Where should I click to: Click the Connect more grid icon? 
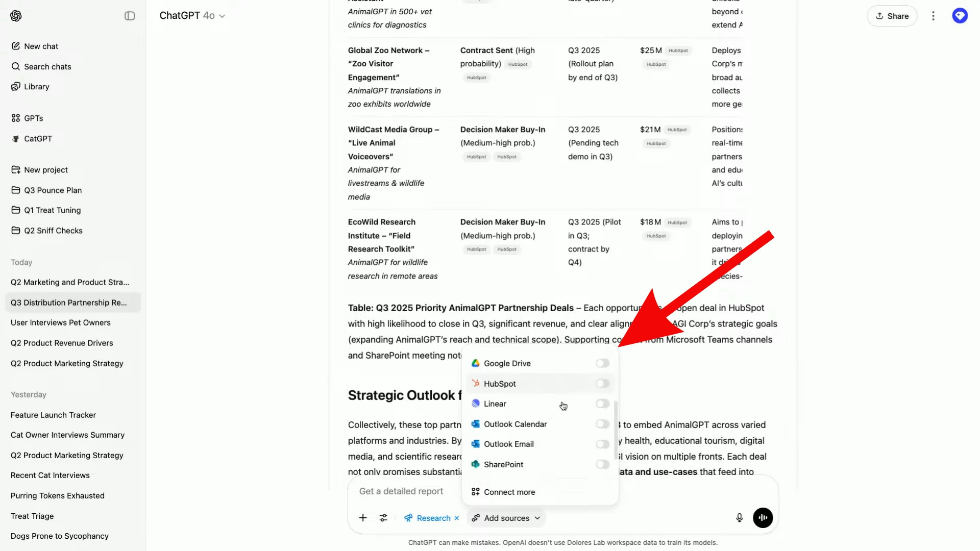point(475,492)
